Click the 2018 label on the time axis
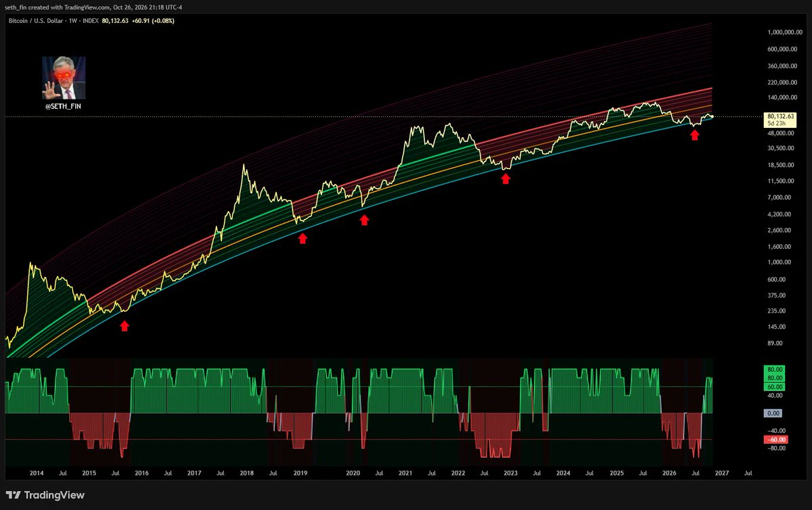This screenshot has width=812, height=510. 247,474
